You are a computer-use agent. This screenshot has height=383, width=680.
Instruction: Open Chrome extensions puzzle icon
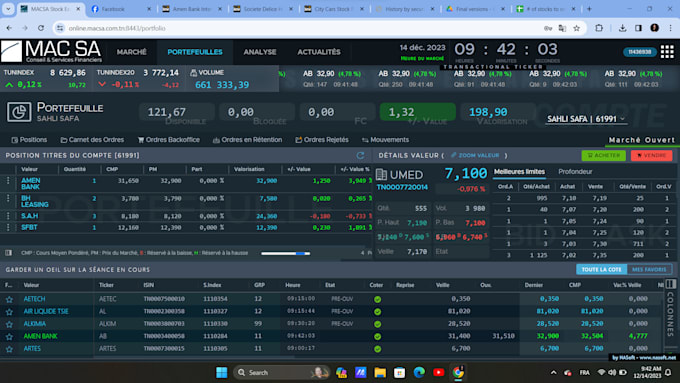click(599, 28)
